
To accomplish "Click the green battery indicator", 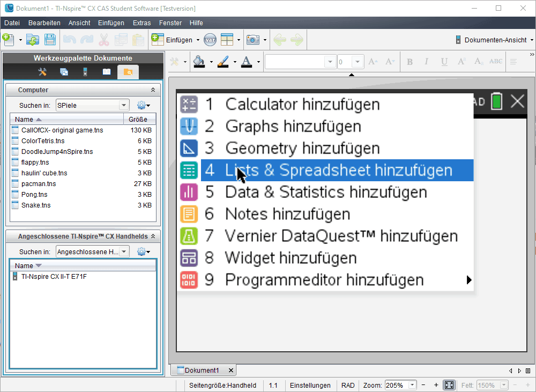I will (496, 101).
